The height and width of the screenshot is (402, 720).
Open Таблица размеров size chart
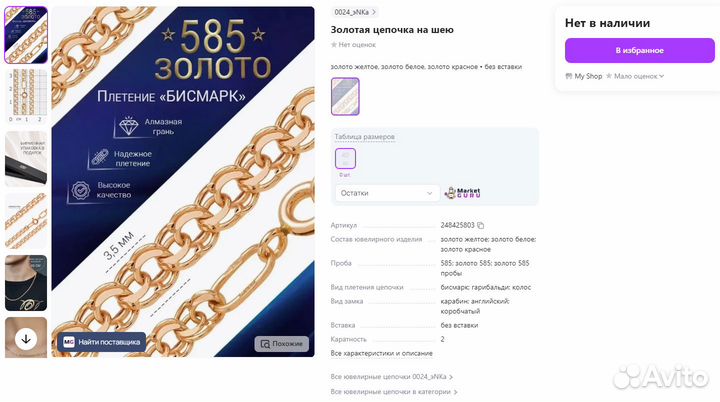[364, 137]
